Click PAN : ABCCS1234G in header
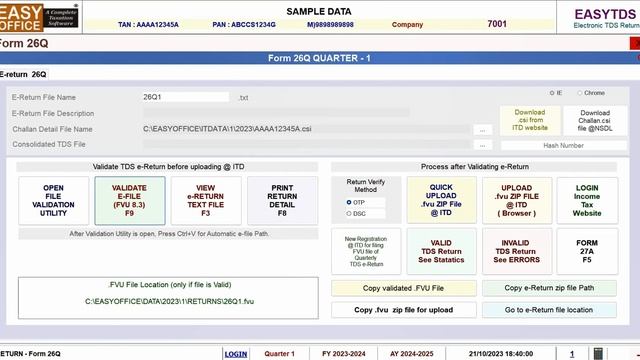Viewport: 640px width, 360px height. 244,24
